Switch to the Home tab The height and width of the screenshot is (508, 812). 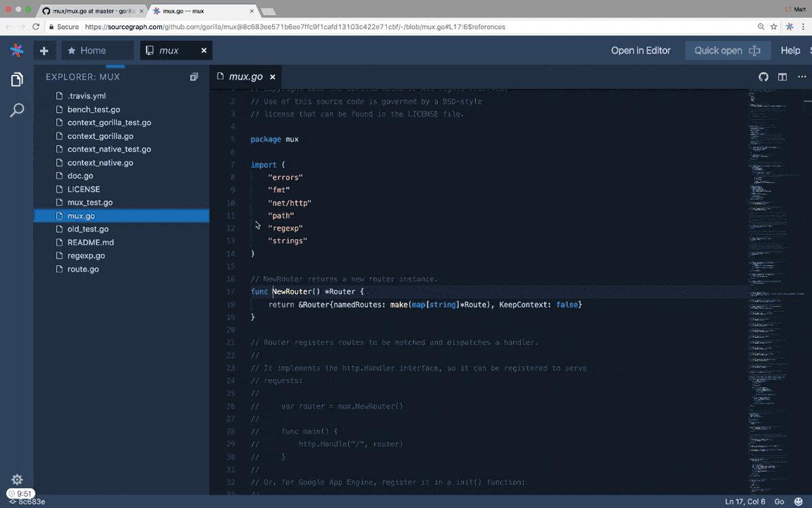click(x=92, y=50)
